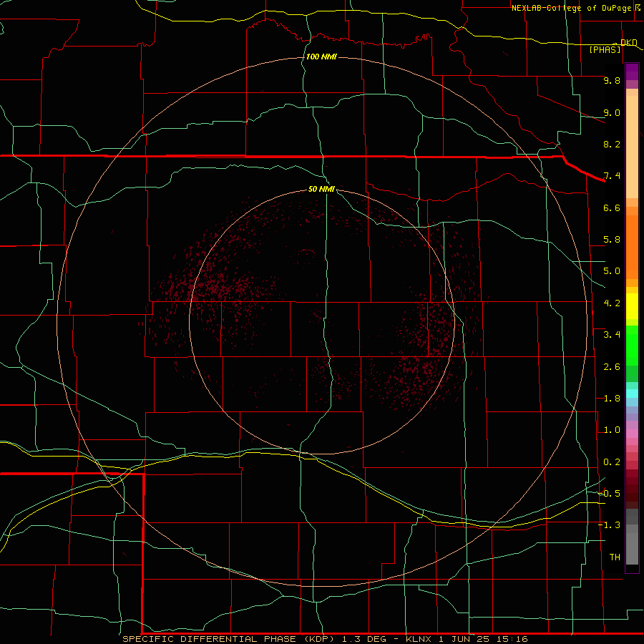Viewport: 644px width, 644px height.
Task: Click the bright green segment of color bar
Action: coord(632,346)
